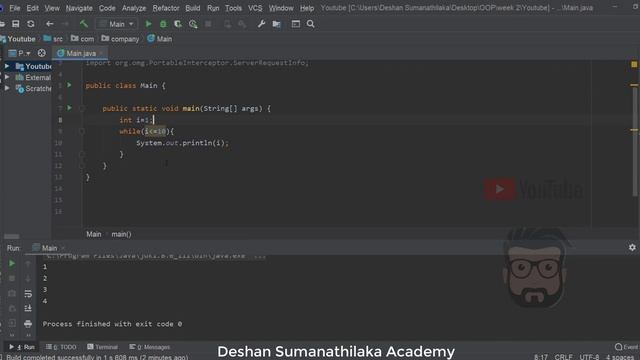This screenshot has height=360, width=640.
Task: Open Run panel gear settings
Action: [x=632, y=247]
